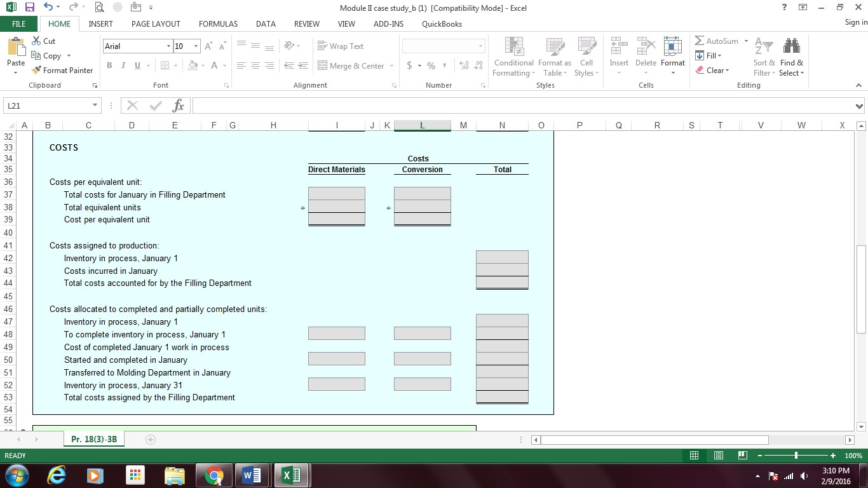The image size is (868, 488).
Task: Click Sign in link
Action: click(x=855, y=22)
